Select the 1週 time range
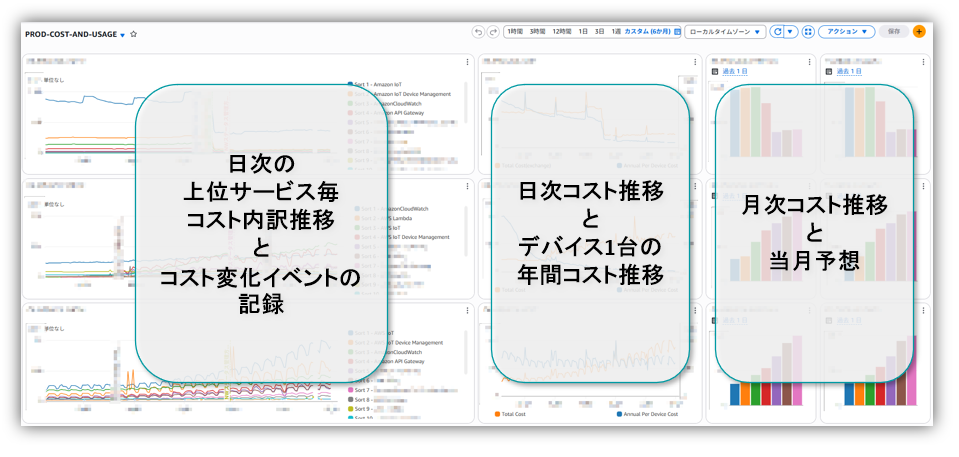The height and width of the screenshot is (457, 959). pyautogui.click(x=616, y=32)
